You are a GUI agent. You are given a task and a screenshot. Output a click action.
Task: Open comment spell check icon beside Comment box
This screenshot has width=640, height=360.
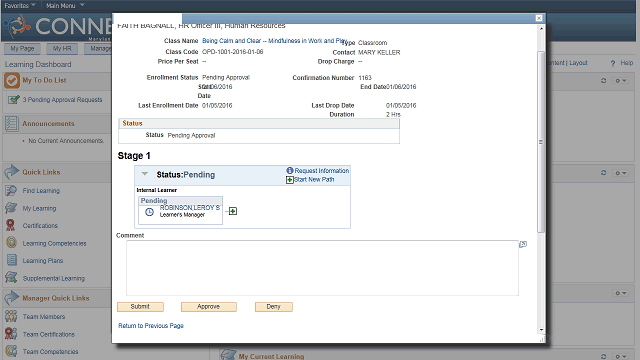tap(523, 244)
